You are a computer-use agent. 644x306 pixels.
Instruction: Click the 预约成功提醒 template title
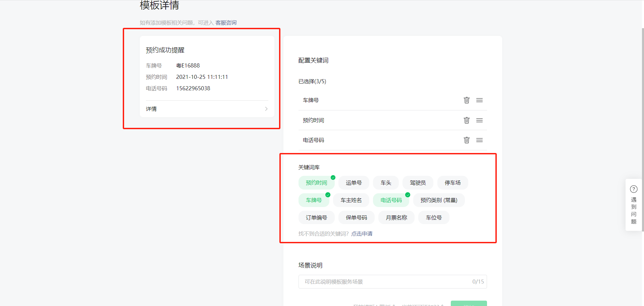(x=165, y=50)
